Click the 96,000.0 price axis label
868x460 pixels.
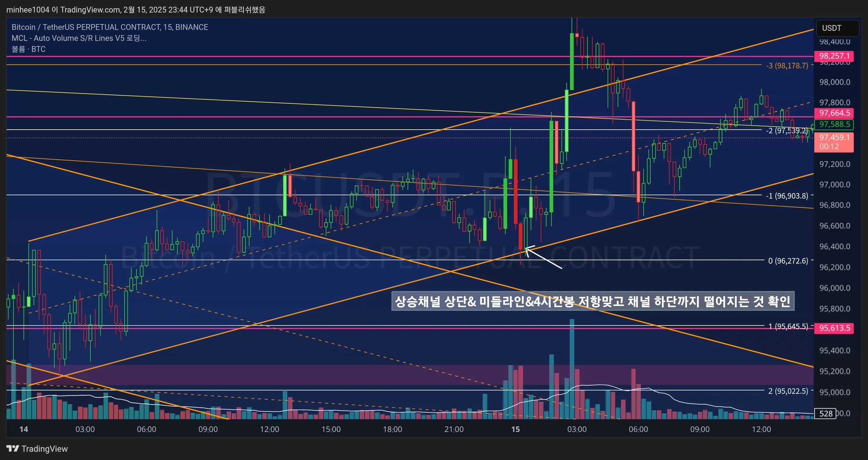[x=835, y=288]
